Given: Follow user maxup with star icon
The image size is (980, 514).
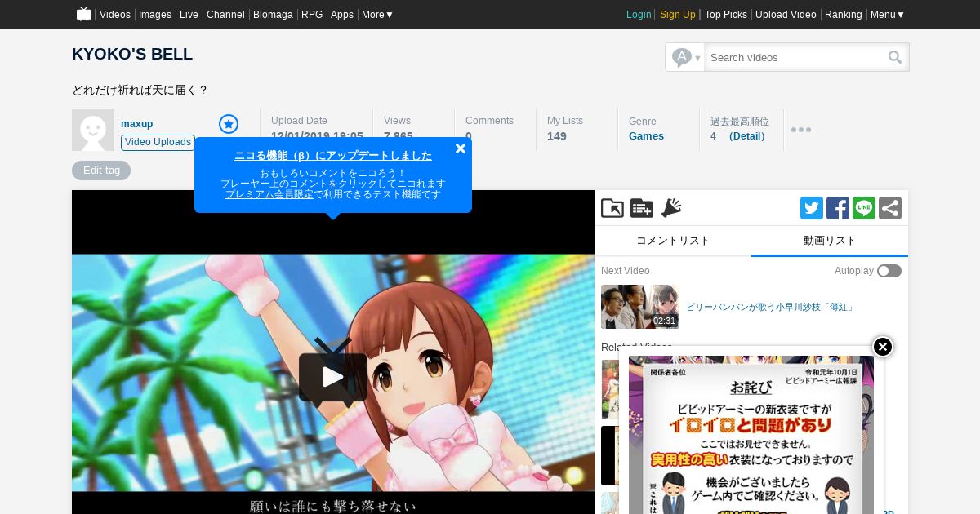Looking at the screenshot, I should point(229,124).
